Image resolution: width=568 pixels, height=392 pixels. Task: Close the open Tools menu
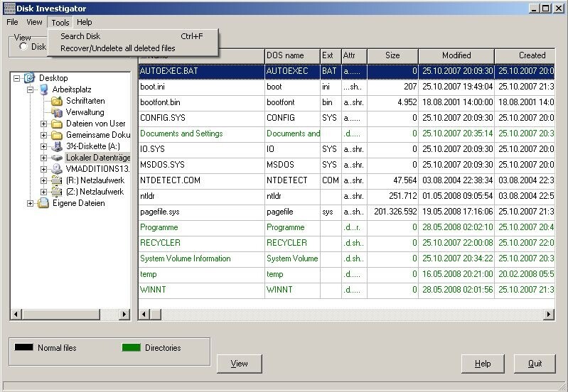pyautogui.click(x=60, y=23)
